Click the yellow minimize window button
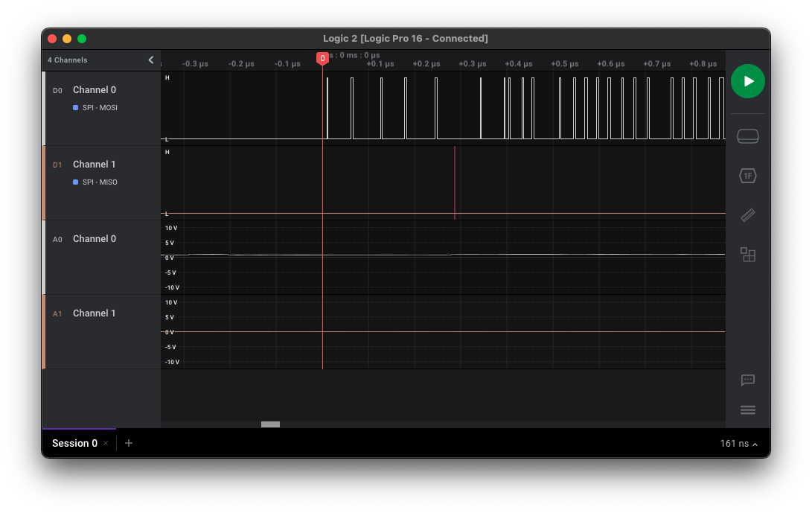 (67, 39)
